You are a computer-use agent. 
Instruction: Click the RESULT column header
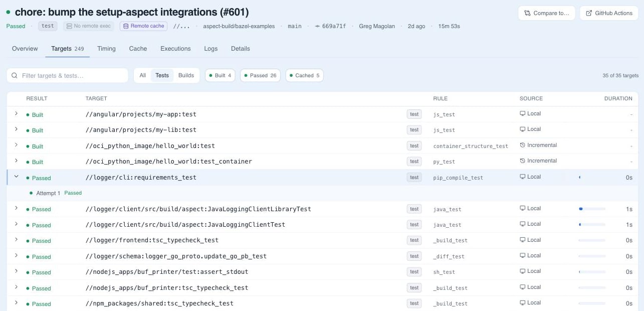[x=37, y=98]
